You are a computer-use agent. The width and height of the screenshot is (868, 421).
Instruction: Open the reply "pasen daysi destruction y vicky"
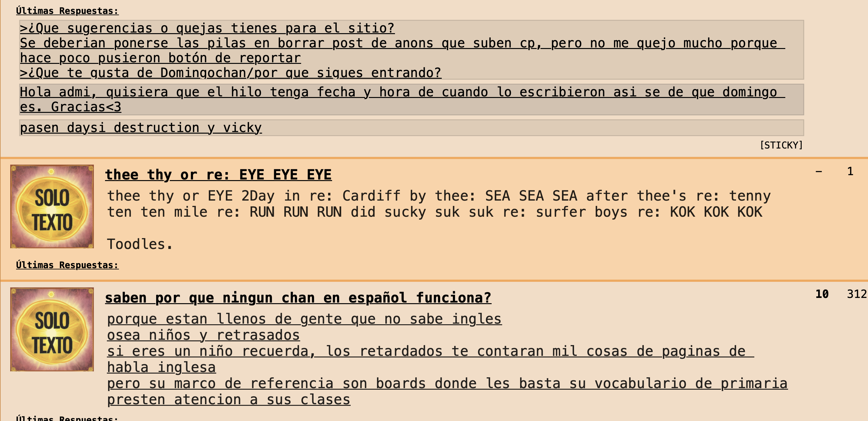click(x=141, y=128)
